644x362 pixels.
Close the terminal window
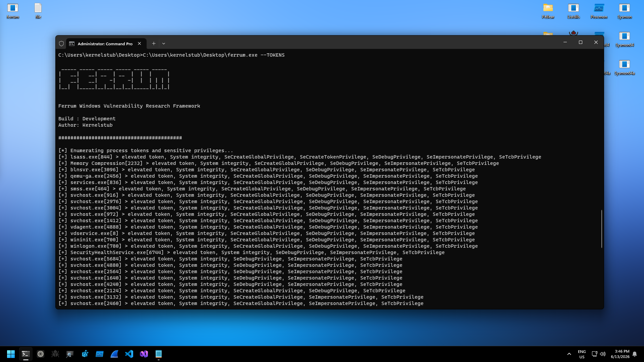tap(596, 42)
